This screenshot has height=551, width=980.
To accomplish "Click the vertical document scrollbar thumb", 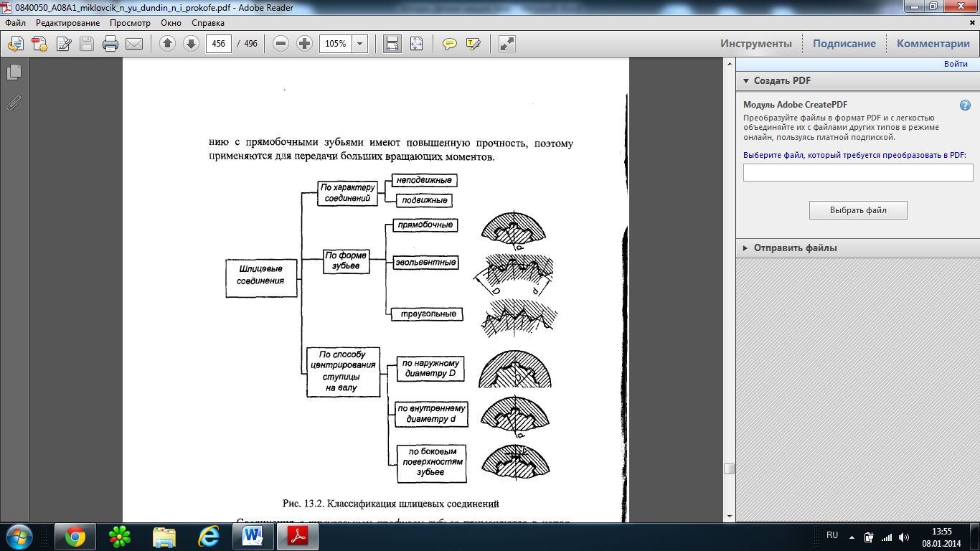I will (729, 469).
